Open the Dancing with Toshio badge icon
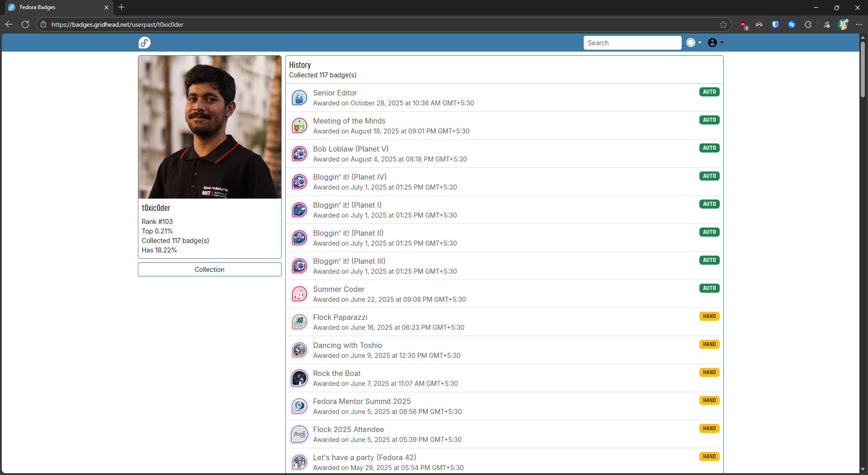 click(299, 350)
